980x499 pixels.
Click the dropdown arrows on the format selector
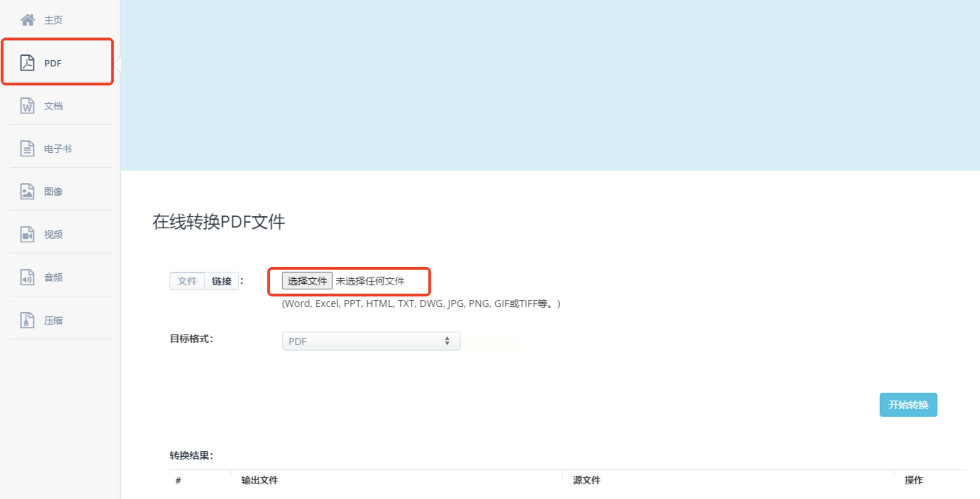pos(447,341)
